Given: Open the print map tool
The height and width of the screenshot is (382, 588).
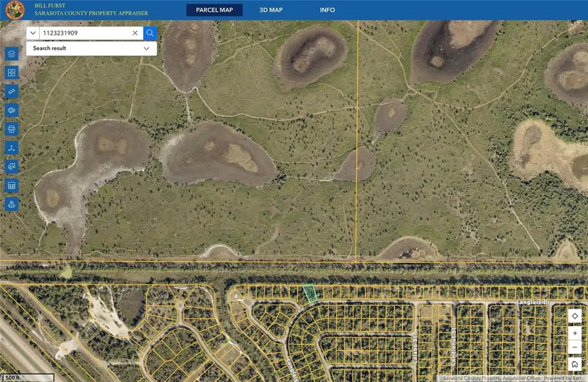Looking at the screenshot, I should click(x=12, y=130).
